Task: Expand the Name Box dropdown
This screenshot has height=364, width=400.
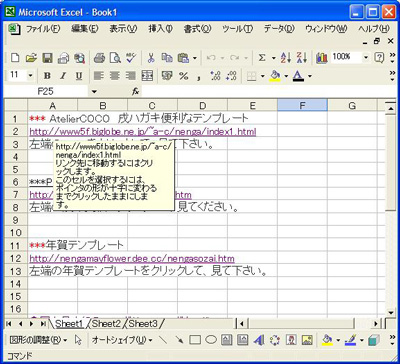Action: pos(94,92)
